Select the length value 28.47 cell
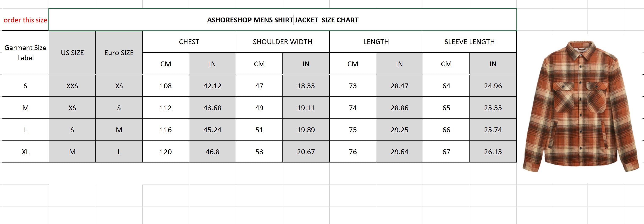Viewport: 644px width, 224px height. click(x=399, y=86)
